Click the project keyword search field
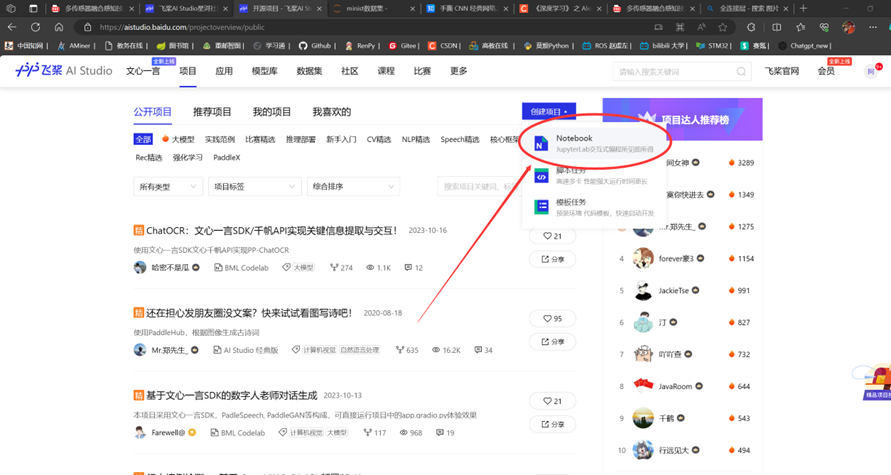891x475 pixels. tap(478, 186)
